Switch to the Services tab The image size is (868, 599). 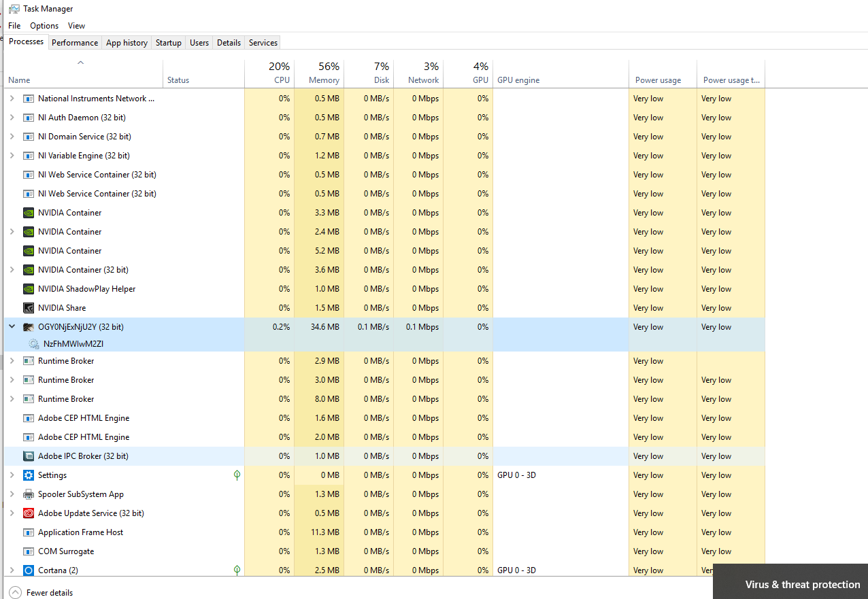[x=263, y=43]
